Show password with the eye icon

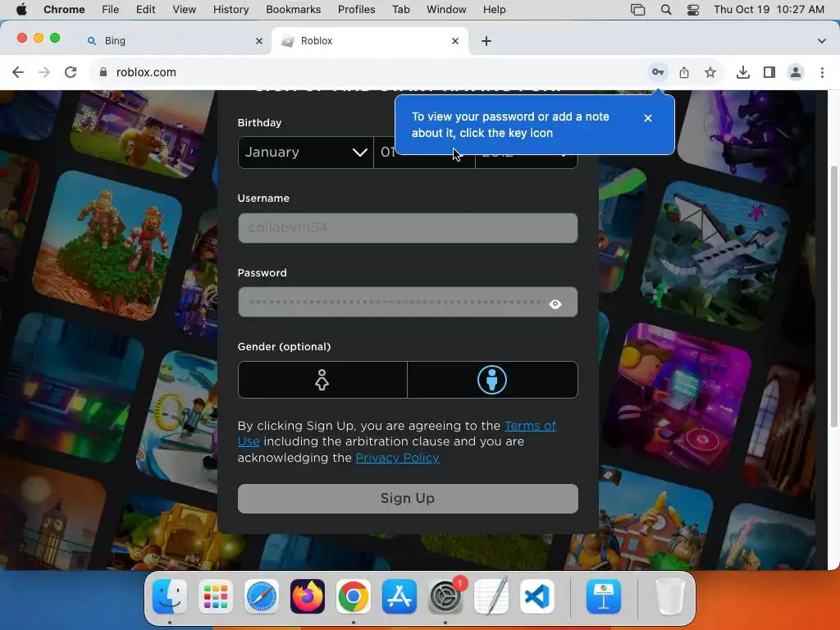tap(555, 304)
